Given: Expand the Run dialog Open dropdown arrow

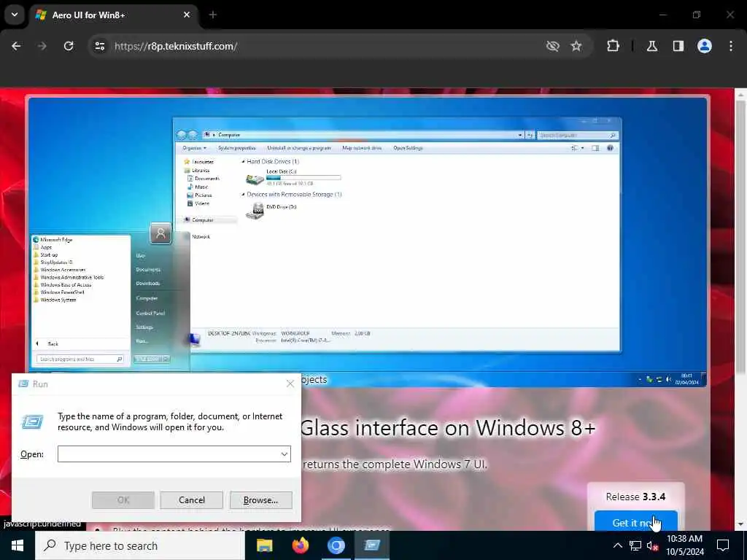Looking at the screenshot, I should [285, 454].
